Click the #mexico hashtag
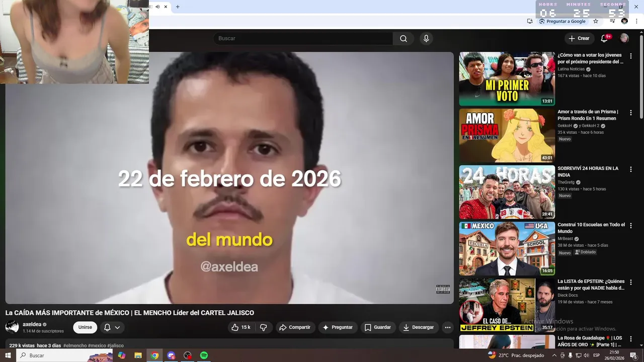 click(x=97, y=345)
